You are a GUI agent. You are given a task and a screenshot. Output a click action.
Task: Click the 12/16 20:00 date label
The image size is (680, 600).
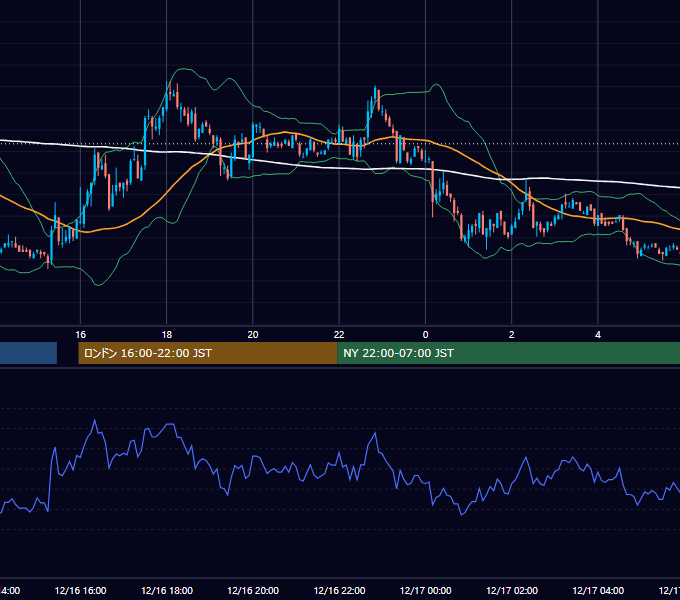click(253, 590)
